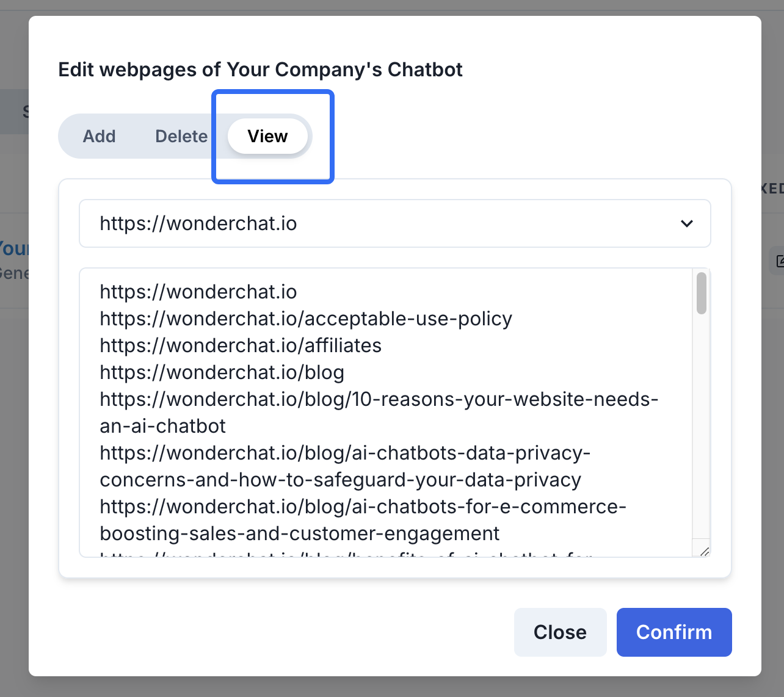Click the URL list scrollbar thumb

[702, 294]
